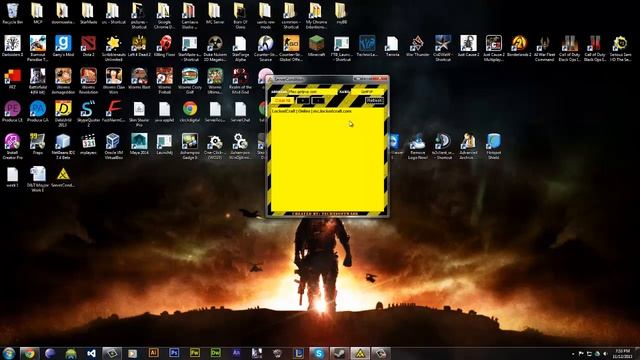The width and height of the screenshot is (640, 360).
Task: Open Oracle VM VirtualBox desktop shortcut
Action: (113, 146)
